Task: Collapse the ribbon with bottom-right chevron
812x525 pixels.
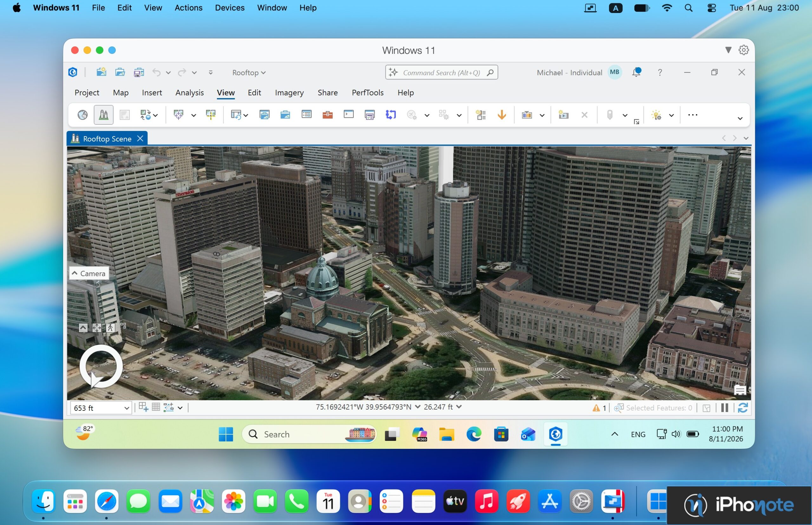Action: 740,119
